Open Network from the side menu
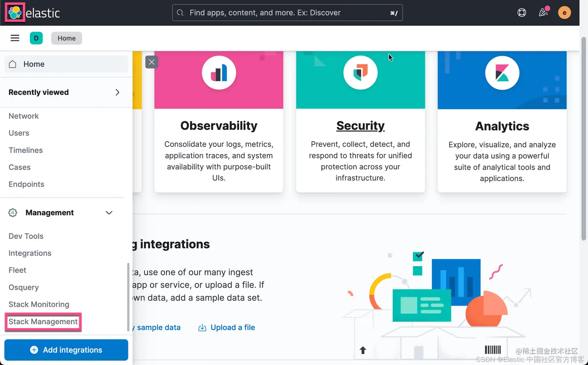588x365 pixels. pyautogui.click(x=24, y=116)
